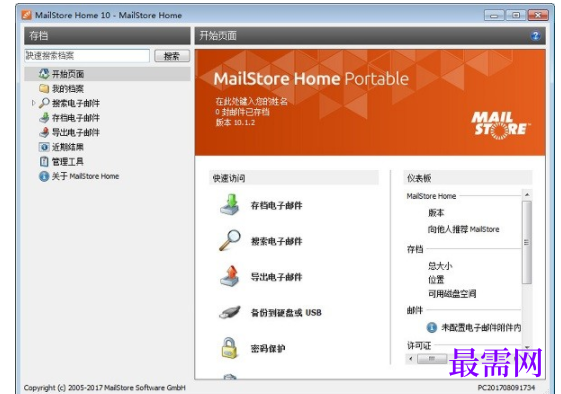Click the blue info icon beside 未配置电子邮件附件
Viewport: 561px width, 394px height.
432,327
